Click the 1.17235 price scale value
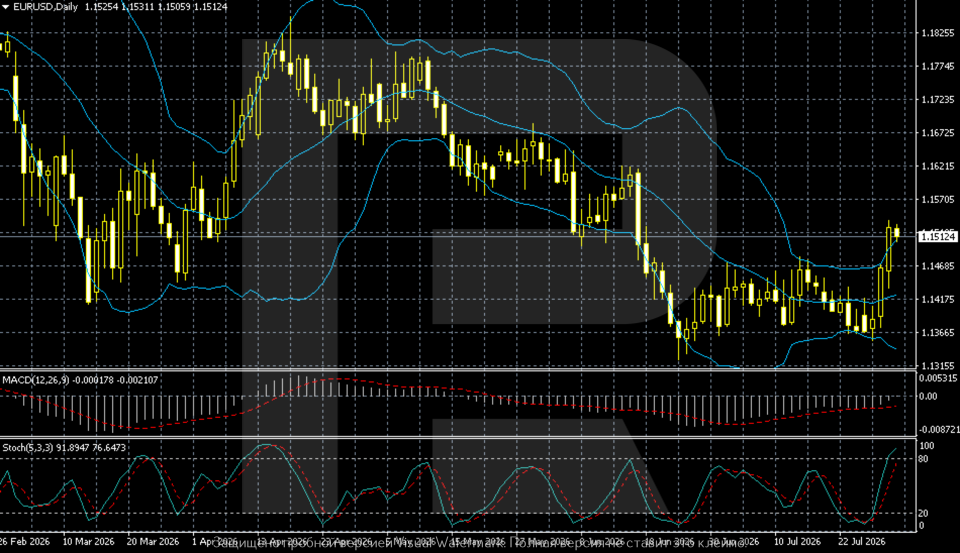 click(938, 99)
